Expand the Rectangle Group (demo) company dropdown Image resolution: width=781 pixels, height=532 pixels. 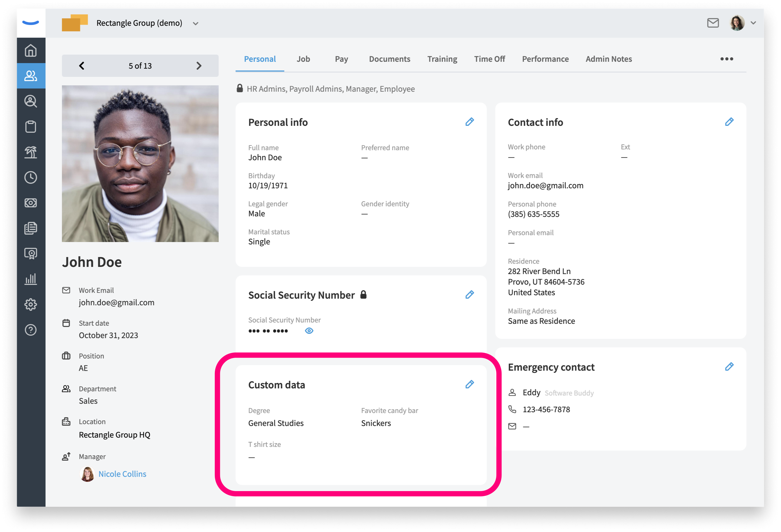[x=196, y=24]
